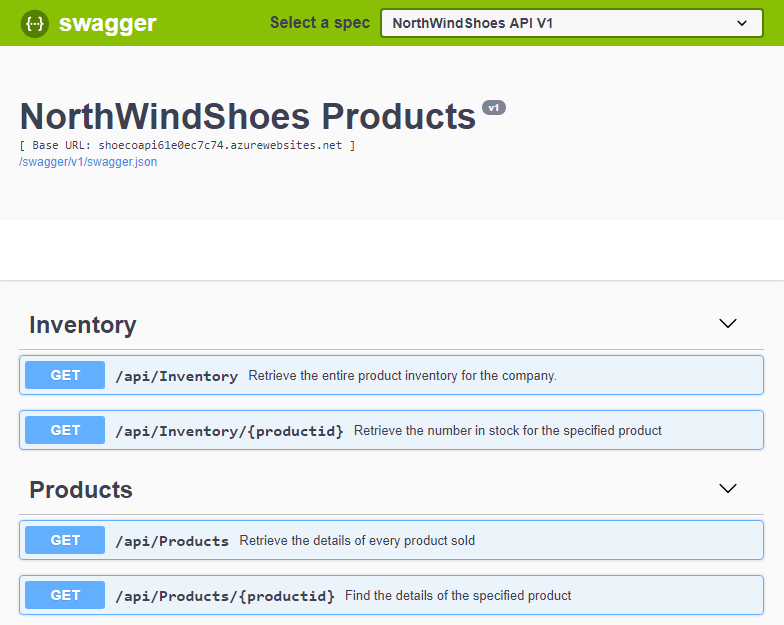Open the /swagger/v1/swagger.json link
This screenshot has width=784, height=625.
coord(88,162)
